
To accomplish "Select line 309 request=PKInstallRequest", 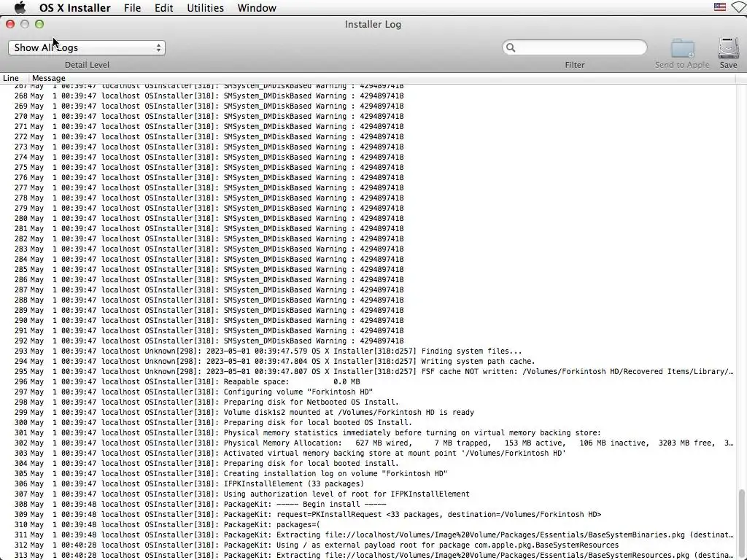I will [368, 514].
